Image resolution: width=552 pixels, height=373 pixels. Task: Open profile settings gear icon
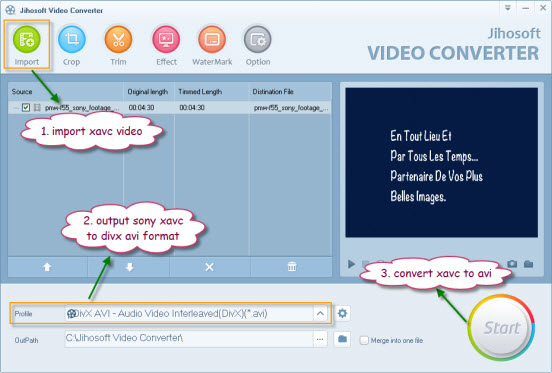[342, 313]
